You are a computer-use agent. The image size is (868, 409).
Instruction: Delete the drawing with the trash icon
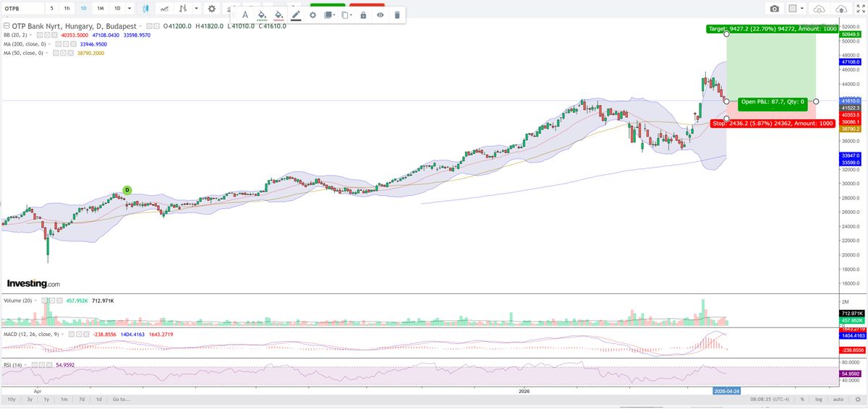coord(397,15)
